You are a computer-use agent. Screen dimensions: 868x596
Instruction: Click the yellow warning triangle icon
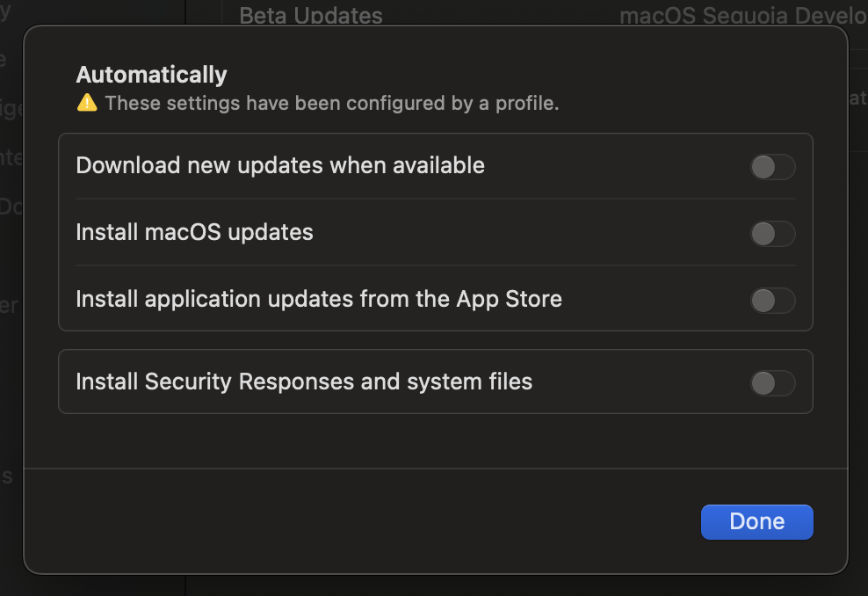87,103
